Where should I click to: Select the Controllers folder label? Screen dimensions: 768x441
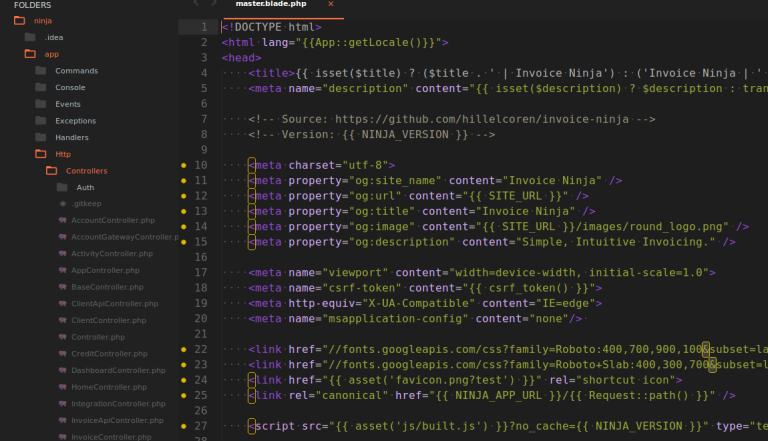click(87, 171)
